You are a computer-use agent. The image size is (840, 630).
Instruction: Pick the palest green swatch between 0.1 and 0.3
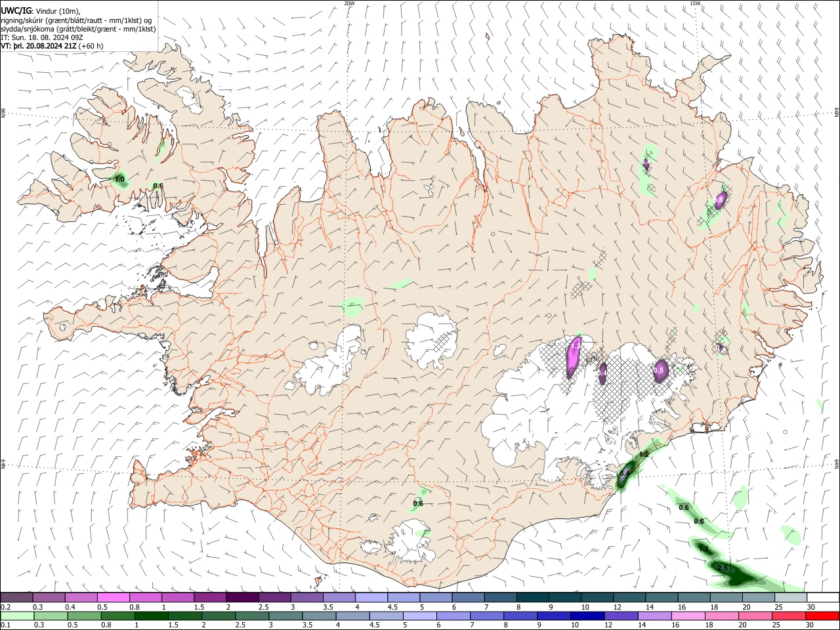pos(16,616)
